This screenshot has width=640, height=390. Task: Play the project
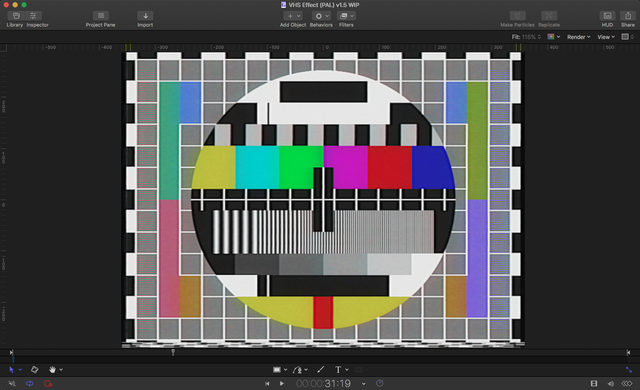point(282,383)
